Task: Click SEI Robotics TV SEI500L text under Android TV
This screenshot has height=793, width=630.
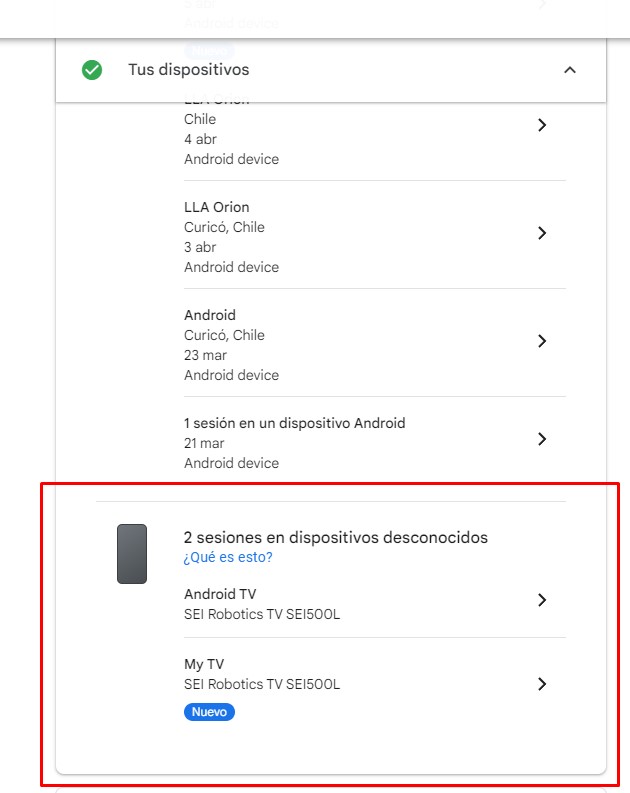Action: click(x=262, y=614)
